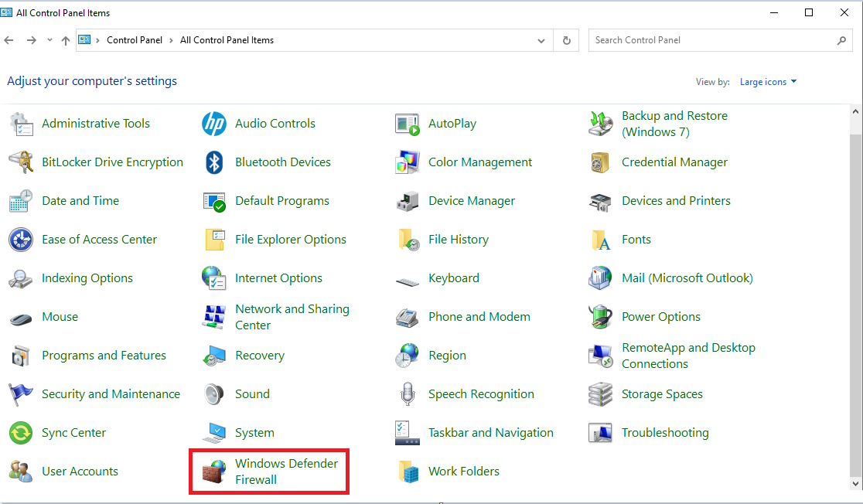This screenshot has height=504, width=863.
Task: Open the HP Audio Controls icon
Action: 214,124
